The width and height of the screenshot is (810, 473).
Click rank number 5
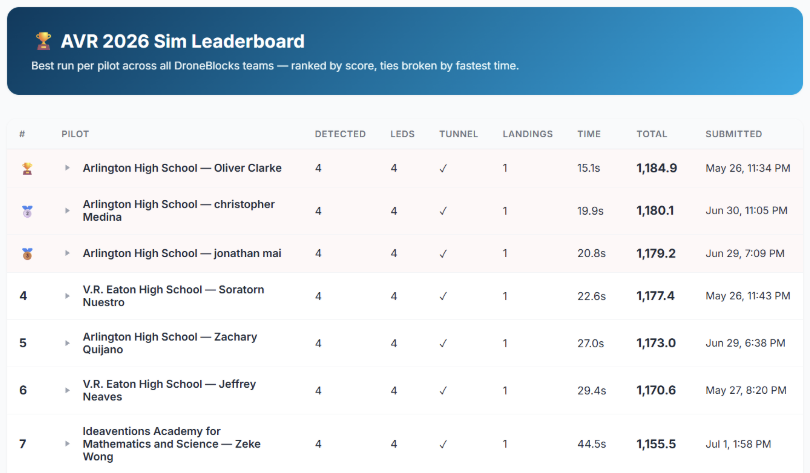[x=23, y=343]
